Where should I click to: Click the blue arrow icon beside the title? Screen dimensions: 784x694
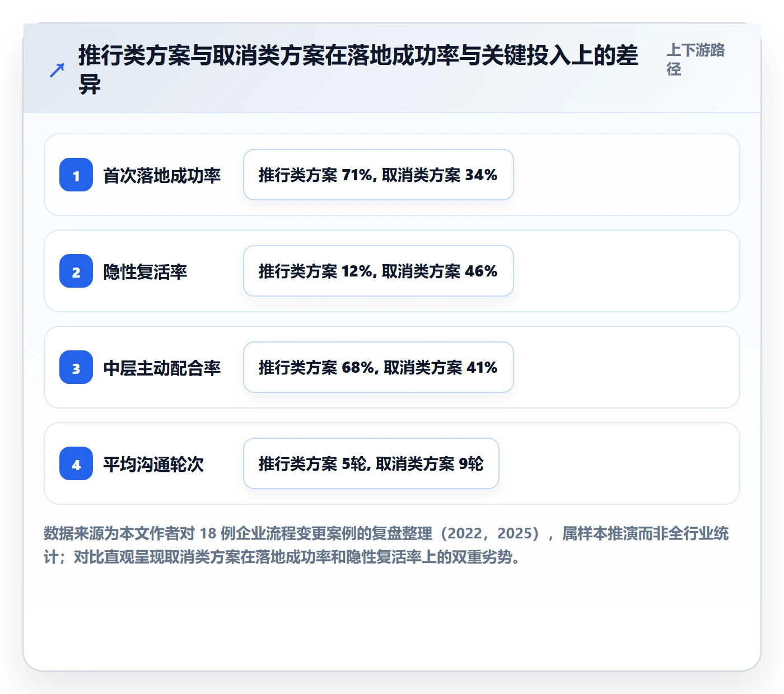[57, 70]
